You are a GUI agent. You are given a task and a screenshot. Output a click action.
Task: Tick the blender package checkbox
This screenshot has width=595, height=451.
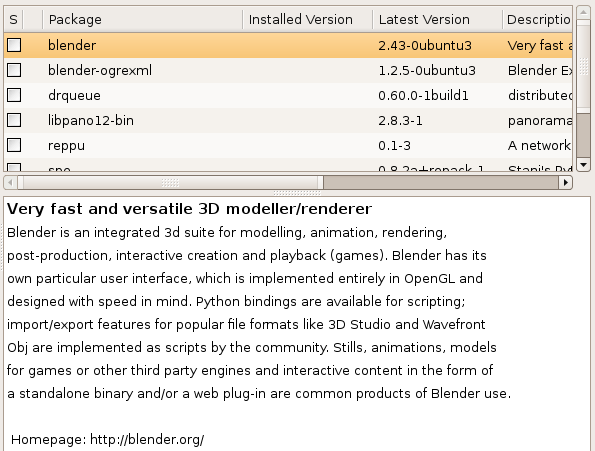coord(14,45)
